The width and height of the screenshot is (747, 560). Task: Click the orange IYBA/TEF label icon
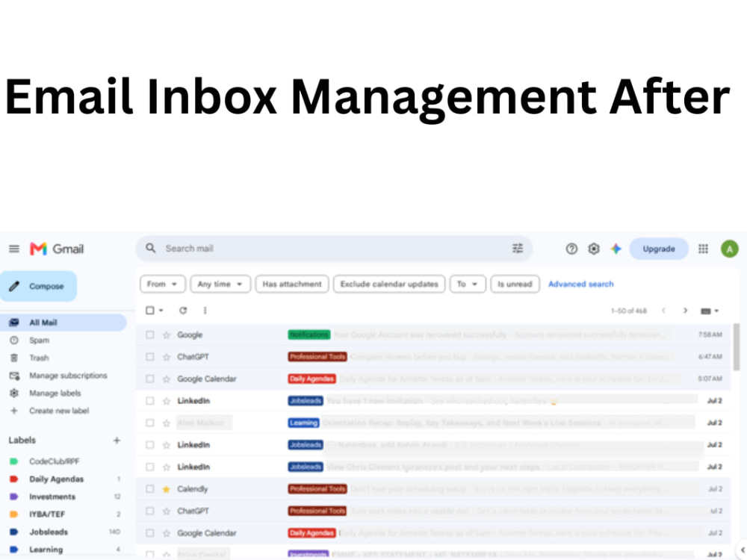click(13, 514)
